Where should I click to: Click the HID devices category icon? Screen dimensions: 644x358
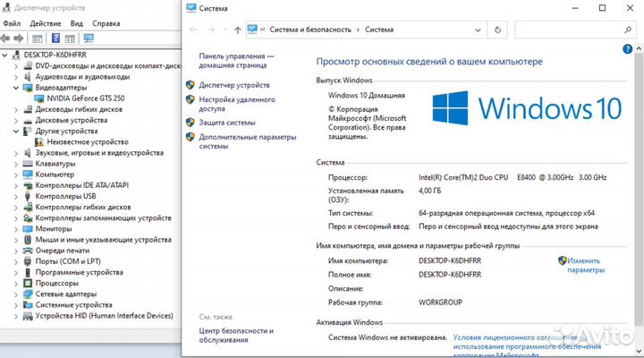28,316
